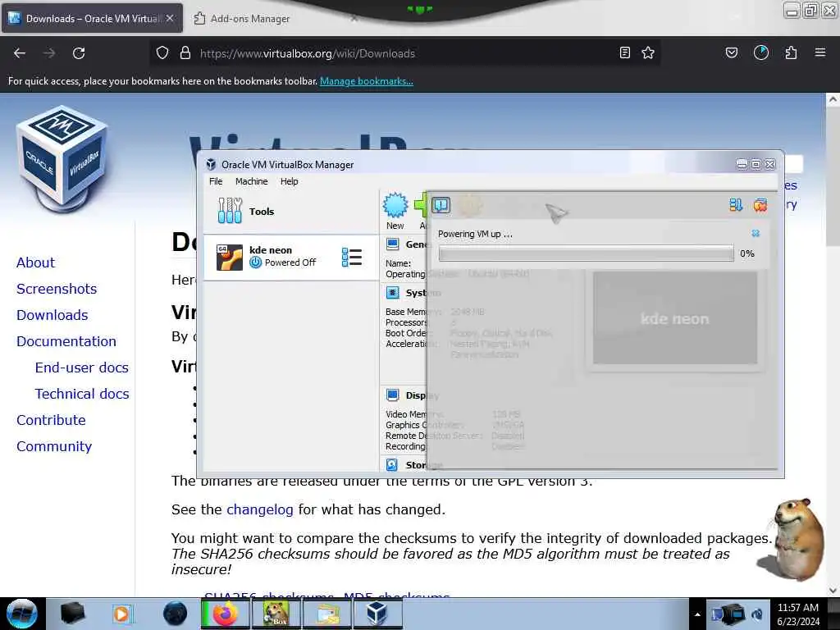This screenshot has height=630, width=840.
Task: Reload the current page
Action: coord(79,53)
